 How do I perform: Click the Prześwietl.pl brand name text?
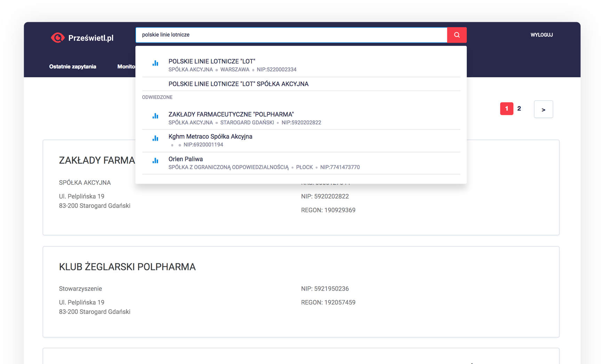pyautogui.click(x=91, y=38)
